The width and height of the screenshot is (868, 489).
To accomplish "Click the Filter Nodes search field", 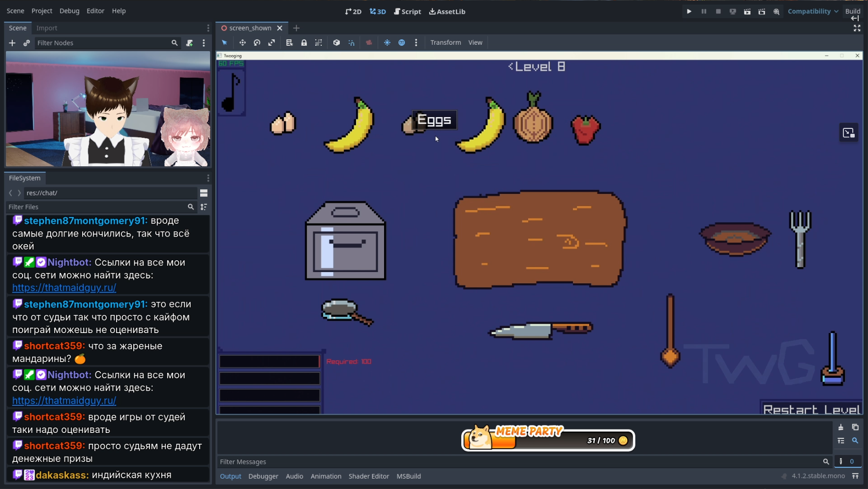I will [102, 43].
